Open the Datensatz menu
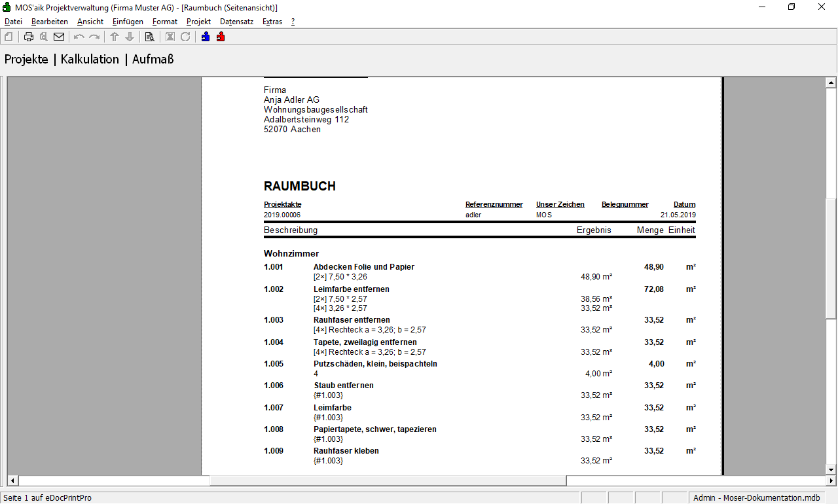The height and width of the screenshot is (504, 838). (x=236, y=22)
